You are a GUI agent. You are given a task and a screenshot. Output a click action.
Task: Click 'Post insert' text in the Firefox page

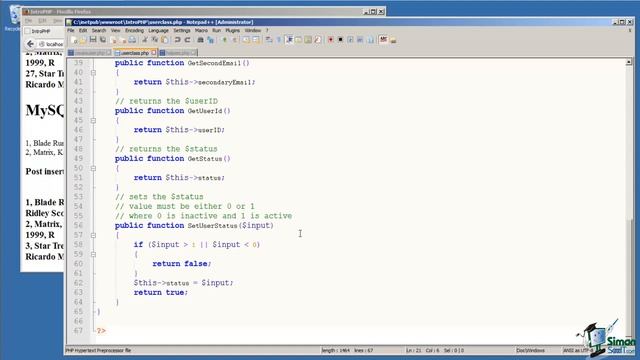click(x=45, y=171)
